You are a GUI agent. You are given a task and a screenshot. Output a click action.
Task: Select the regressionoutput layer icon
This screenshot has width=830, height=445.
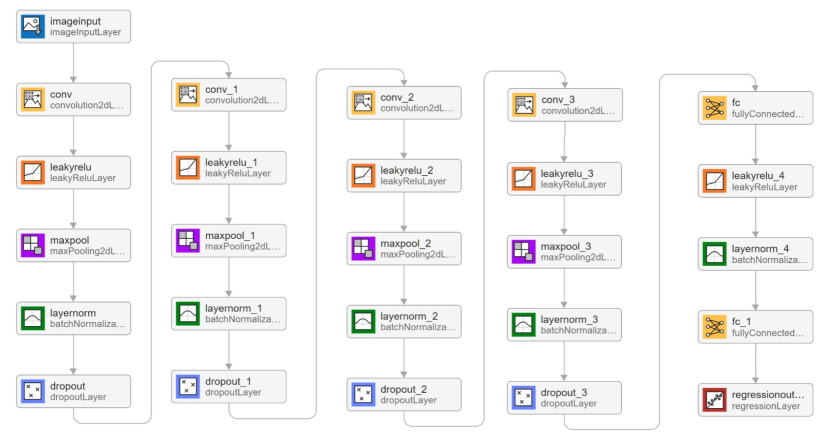714,399
